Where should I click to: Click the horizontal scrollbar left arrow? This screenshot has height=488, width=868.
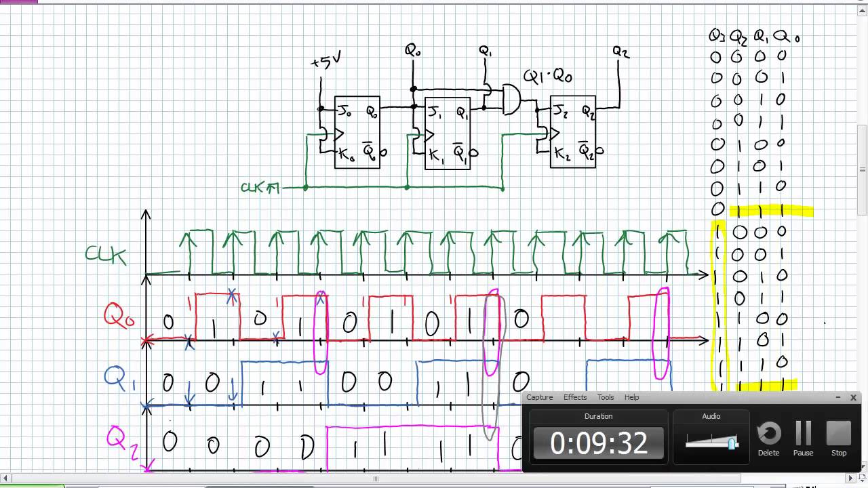5,479
